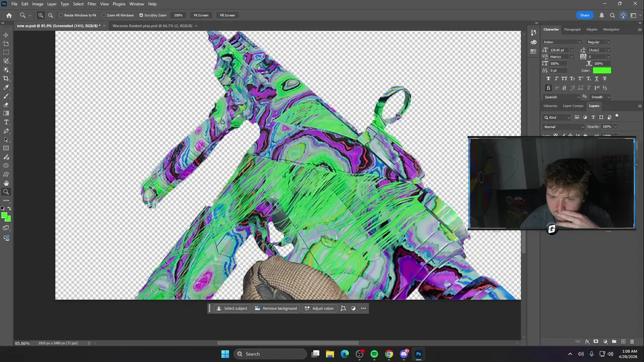Click the delete layer trash icon
Screen dimensions: 644x362
click(x=632, y=342)
